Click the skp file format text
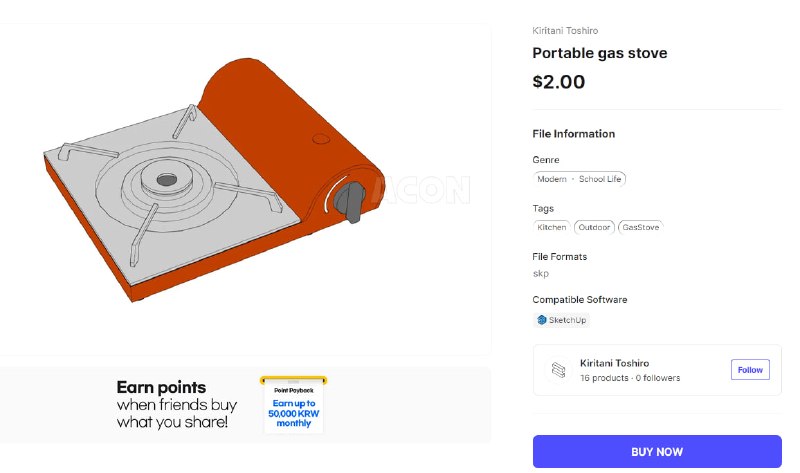 click(541, 273)
